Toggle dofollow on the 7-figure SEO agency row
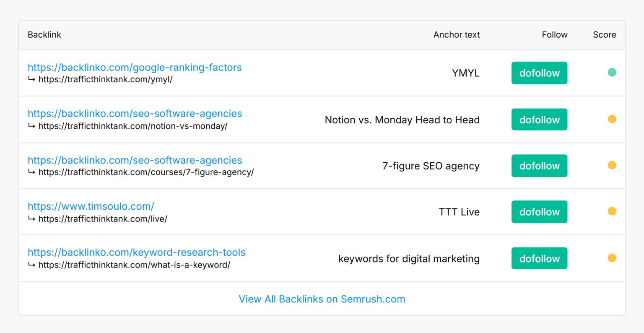 (539, 166)
